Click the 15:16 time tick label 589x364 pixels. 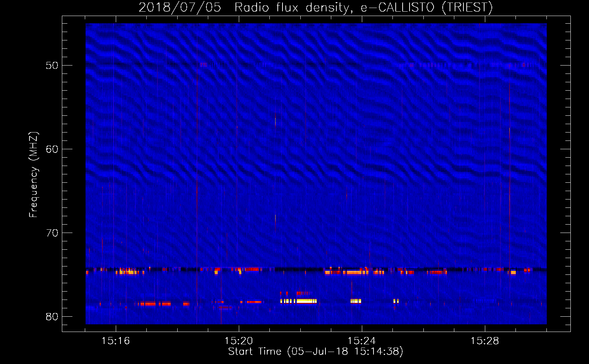click(115, 341)
